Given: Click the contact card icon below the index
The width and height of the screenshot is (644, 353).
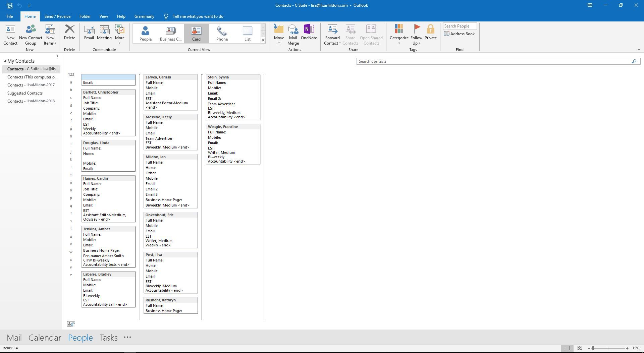Looking at the screenshot, I should coord(71,324).
